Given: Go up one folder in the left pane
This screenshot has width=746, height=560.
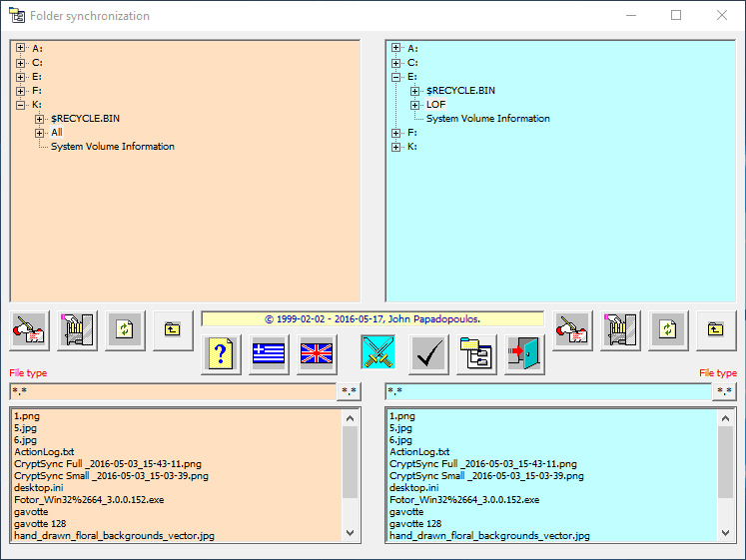Looking at the screenshot, I should [x=173, y=330].
